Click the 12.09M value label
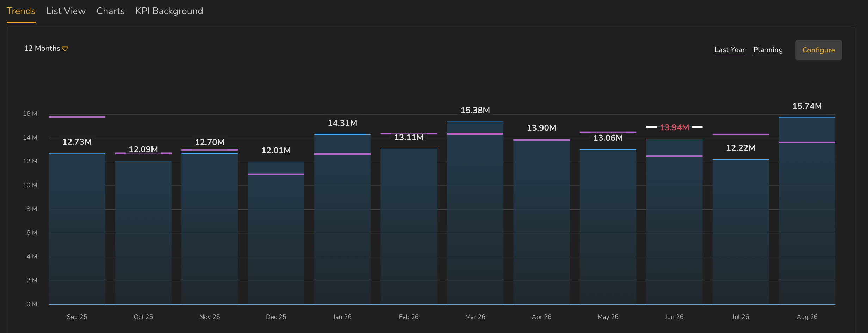The image size is (868, 333). point(143,150)
